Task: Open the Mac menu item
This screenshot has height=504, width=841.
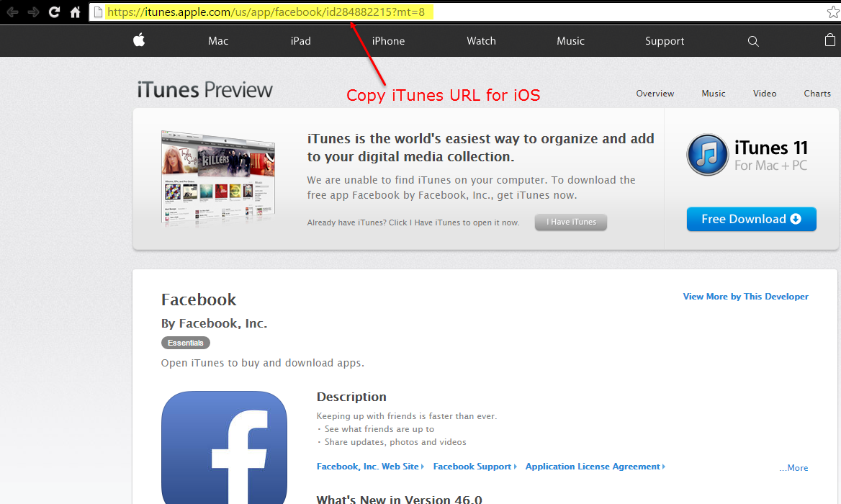Action: click(218, 41)
